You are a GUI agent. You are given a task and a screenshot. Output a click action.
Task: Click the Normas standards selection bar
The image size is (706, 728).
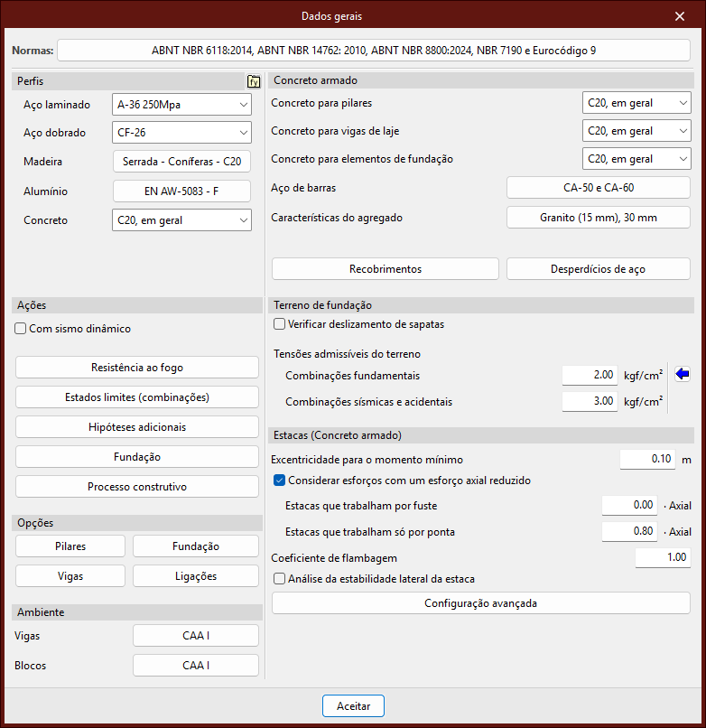[373, 51]
